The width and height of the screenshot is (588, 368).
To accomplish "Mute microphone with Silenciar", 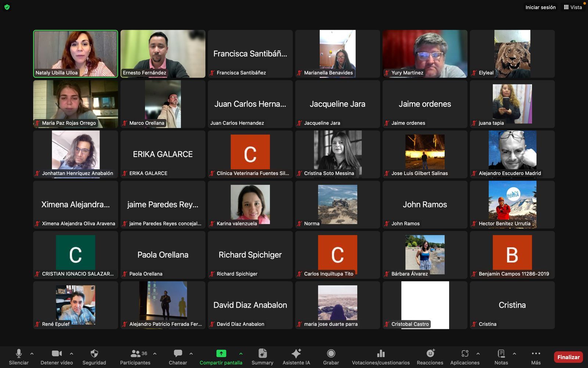I will 19,354.
